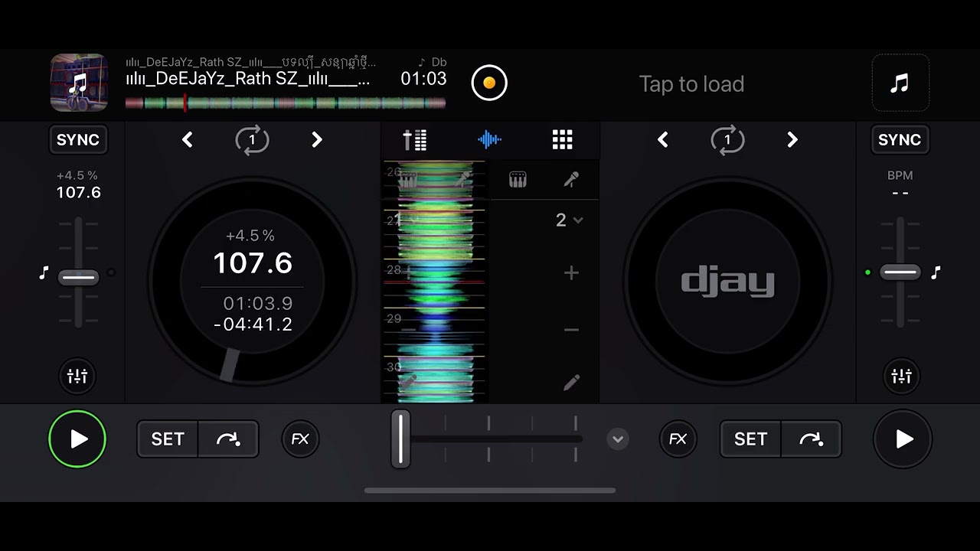Click the 107.6 BPM value under SYNC
The height and width of the screenshot is (551, 980).
tap(79, 193)
